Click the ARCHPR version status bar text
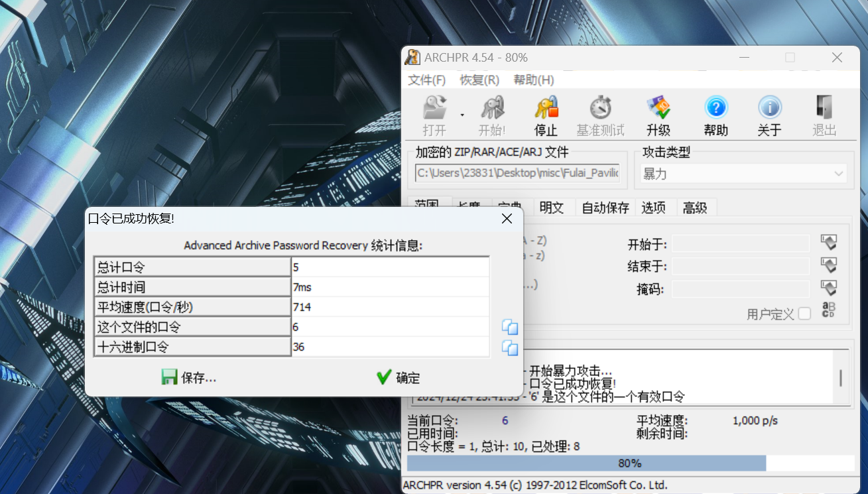 point(535,485)
